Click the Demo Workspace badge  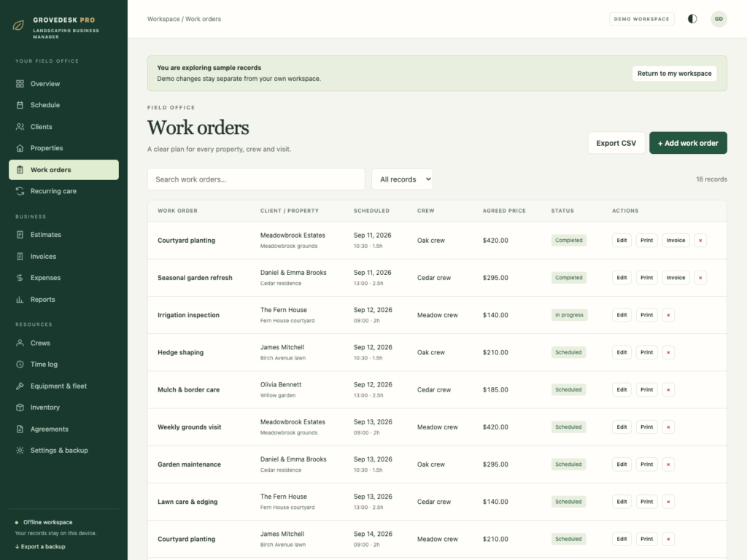(641, 19)
